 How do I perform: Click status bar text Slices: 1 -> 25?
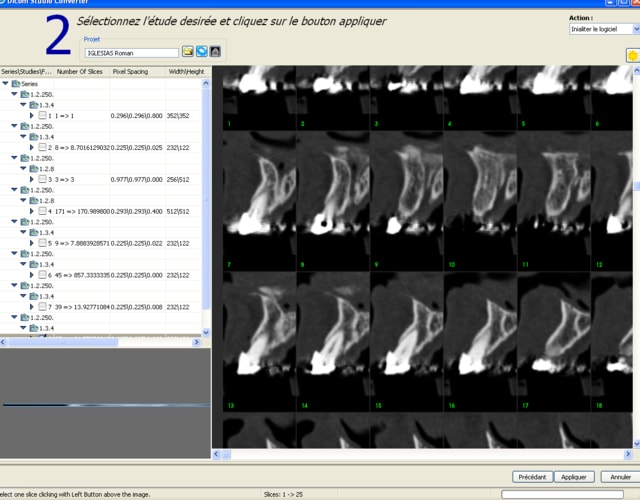[283, 494]
